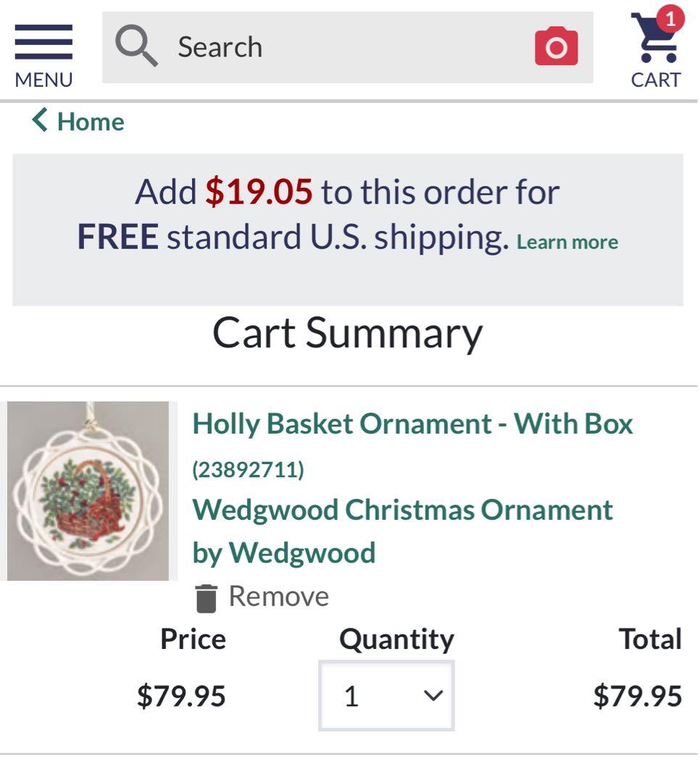Click the Holly Basket ornament thumbnail
Screen dimensions: 700x783
88,491
